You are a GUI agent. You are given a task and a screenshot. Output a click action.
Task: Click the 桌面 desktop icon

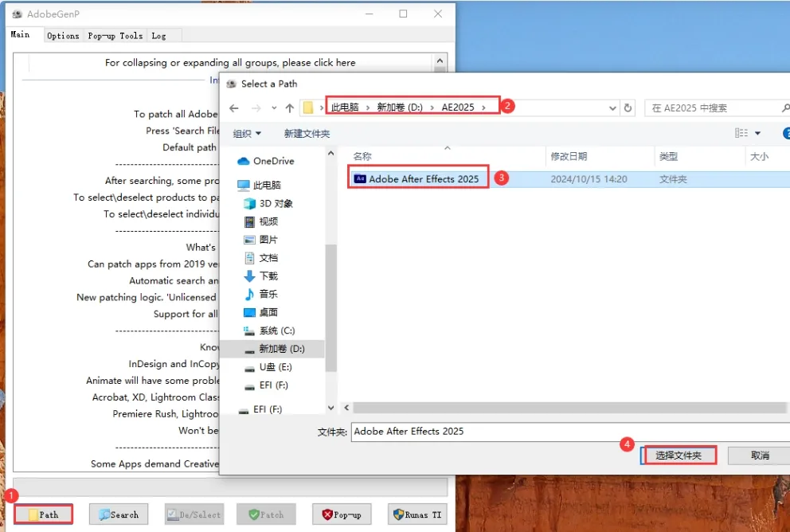pos(249,312)
